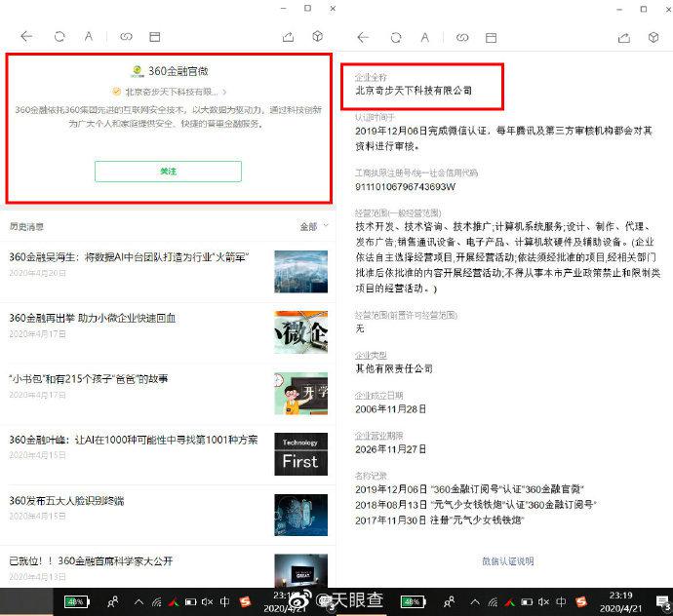673x616 pixels.
Task: Share icon in left window toolbar
Action: (x=288, y=37)
